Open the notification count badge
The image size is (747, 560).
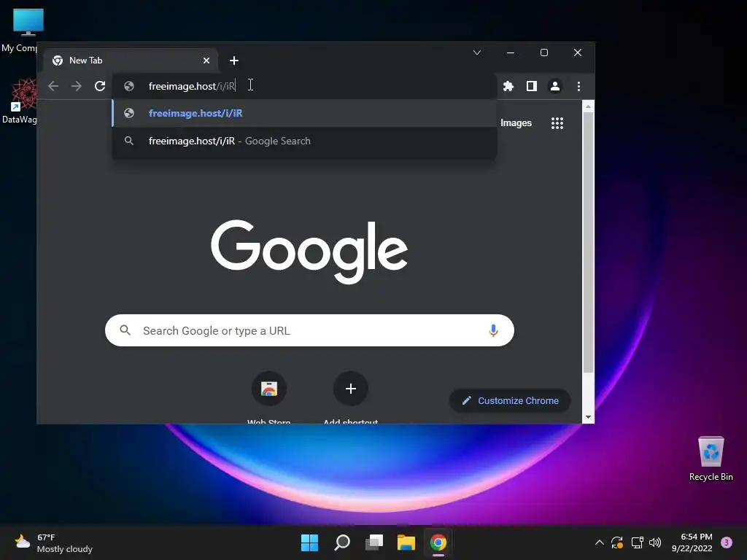pos(727,542)
